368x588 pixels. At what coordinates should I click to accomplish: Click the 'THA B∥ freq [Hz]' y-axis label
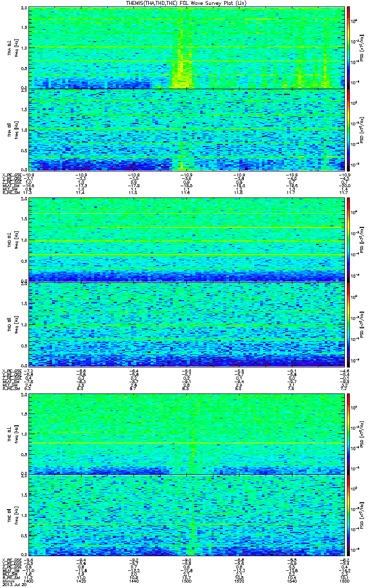pos(12,129)
